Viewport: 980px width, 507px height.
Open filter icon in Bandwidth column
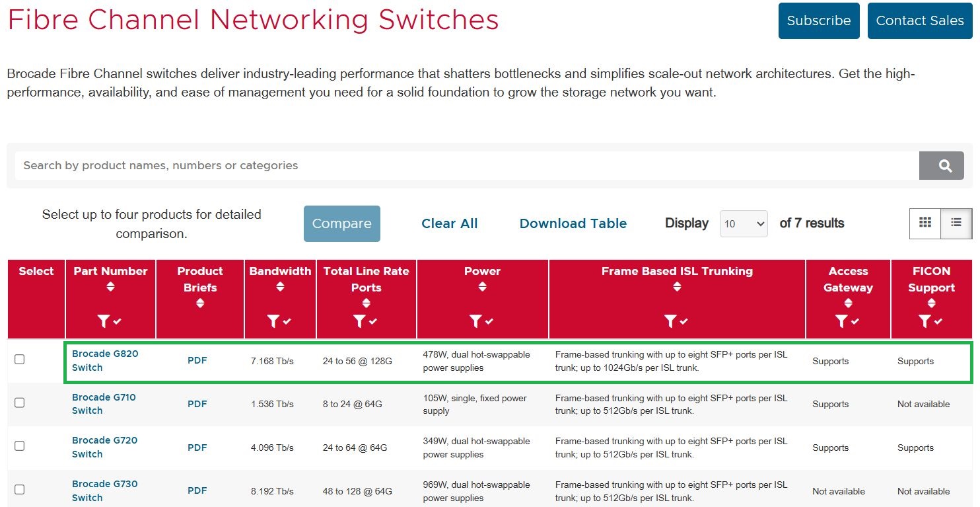pos(273,321)
